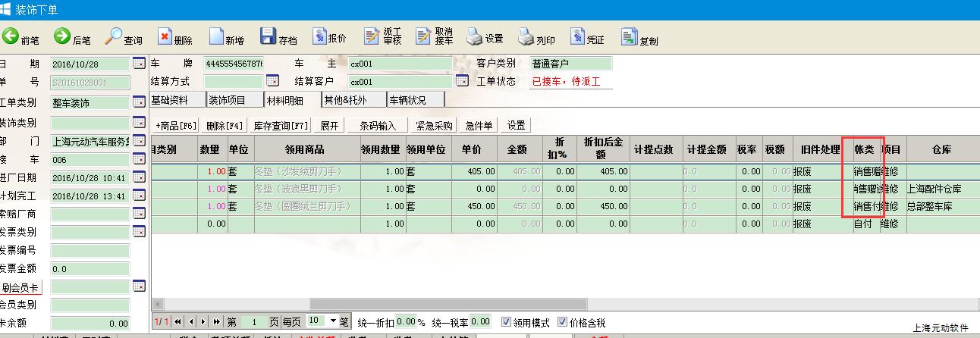Create a new order with 新增
Screen dimensions: 980x338
pos(227,37)
